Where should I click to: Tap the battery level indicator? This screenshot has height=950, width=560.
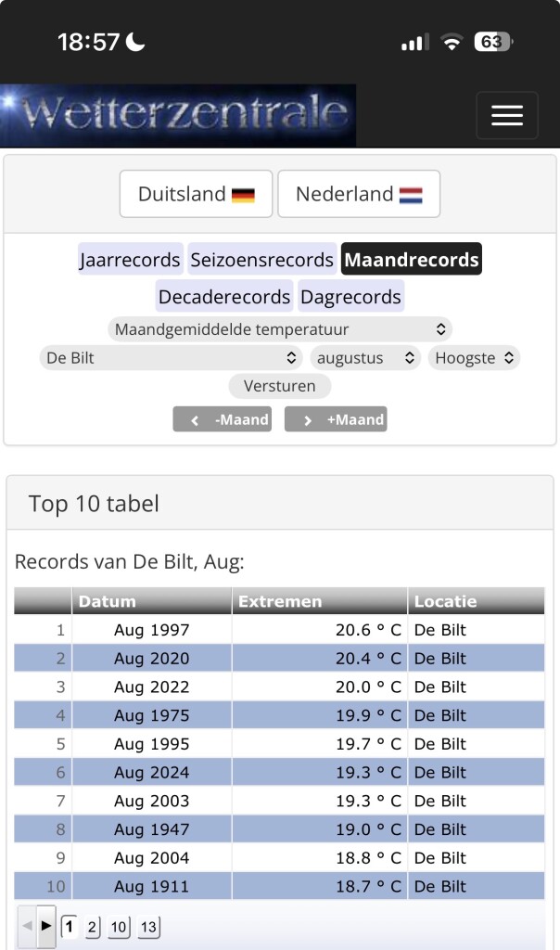click(x=492, y=42)
